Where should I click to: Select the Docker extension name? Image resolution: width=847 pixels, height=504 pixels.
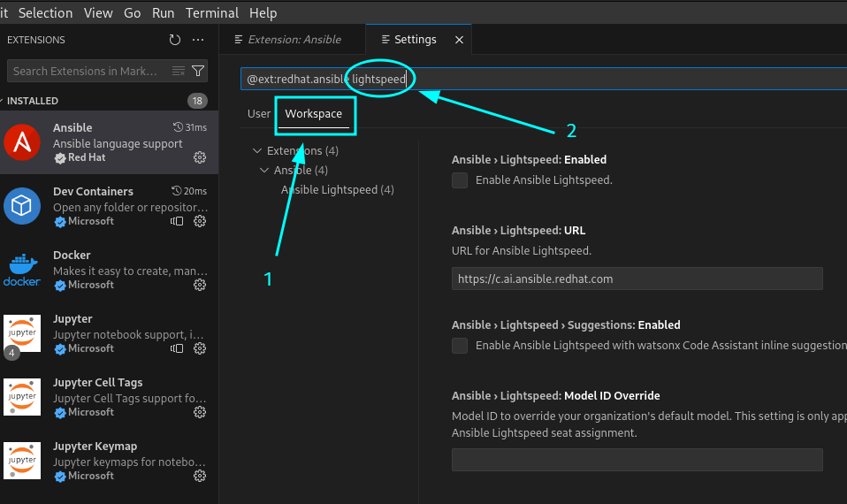click(72, 255)
